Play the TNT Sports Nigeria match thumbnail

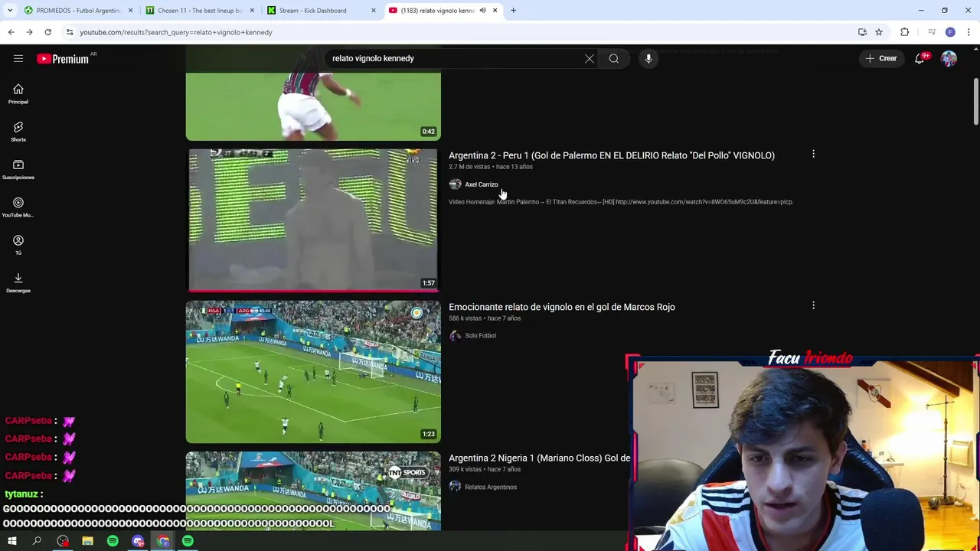click(x=313, y=491)
